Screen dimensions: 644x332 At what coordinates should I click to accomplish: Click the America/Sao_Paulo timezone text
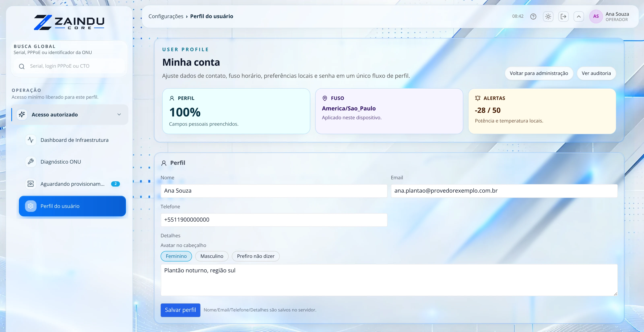[x=349, y=108]
